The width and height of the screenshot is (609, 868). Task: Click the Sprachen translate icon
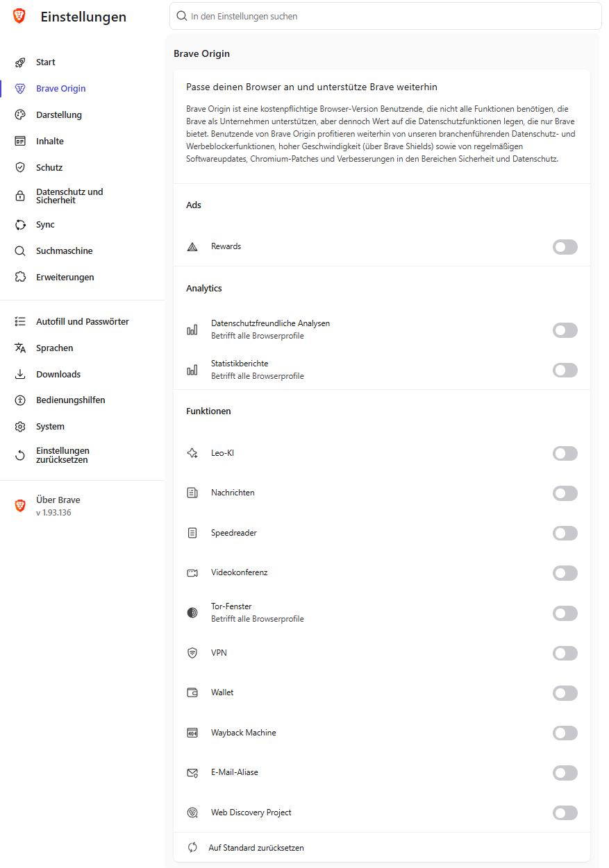pos(20,348)
